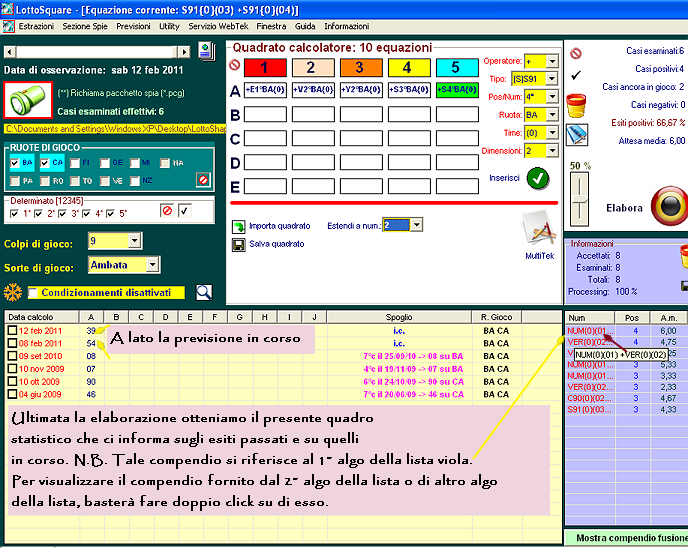Click the green +S4°BA{0} equation cell
The width and height of the screenshot is (688, 548).
point(457,90)
